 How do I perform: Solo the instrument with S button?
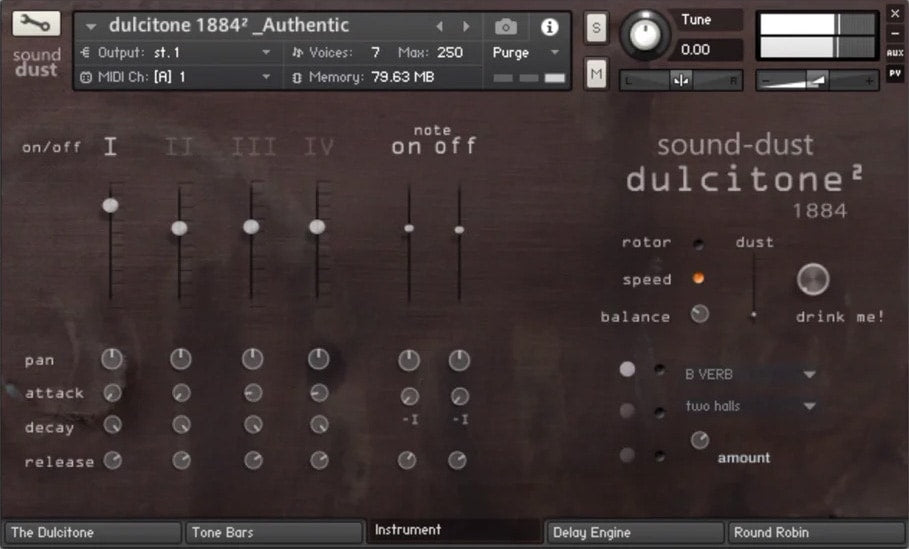tap(596, 28)
